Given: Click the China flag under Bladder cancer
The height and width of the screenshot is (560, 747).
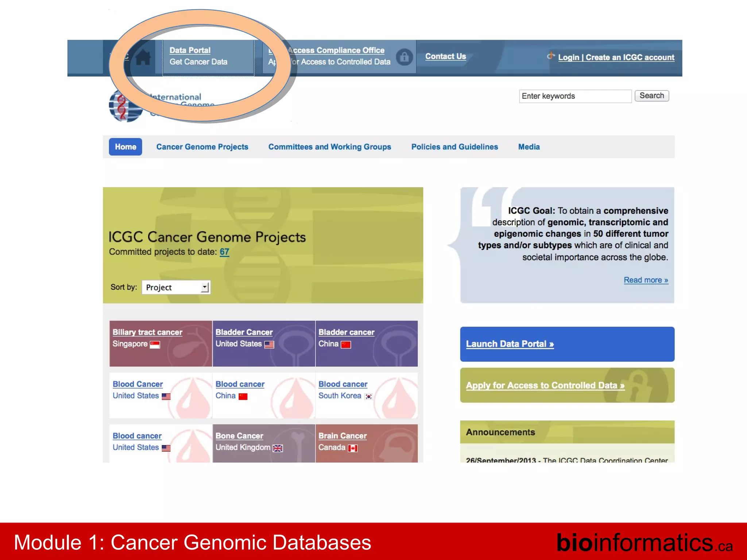Looking at the screenshot, I should [x=346, y=345].
